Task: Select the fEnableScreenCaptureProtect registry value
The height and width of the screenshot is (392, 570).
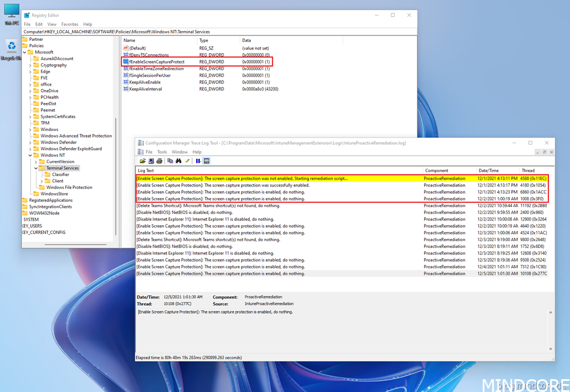Action: click(x=156, y=62)
